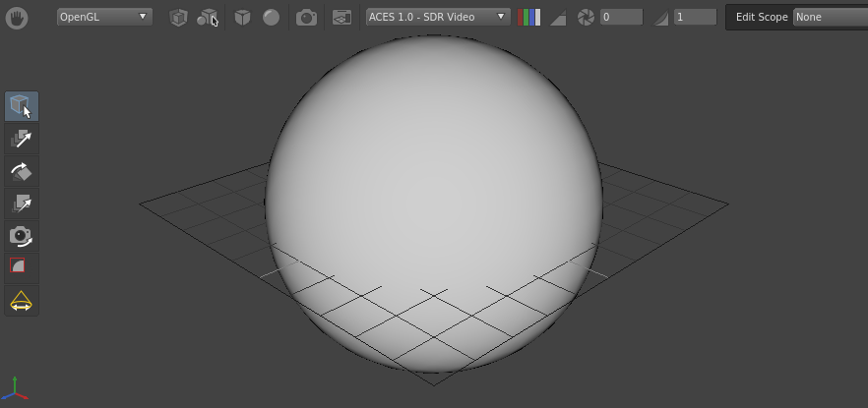Select the rotate tool
Screen dimensions: 868x408
[x=21, y=171]
